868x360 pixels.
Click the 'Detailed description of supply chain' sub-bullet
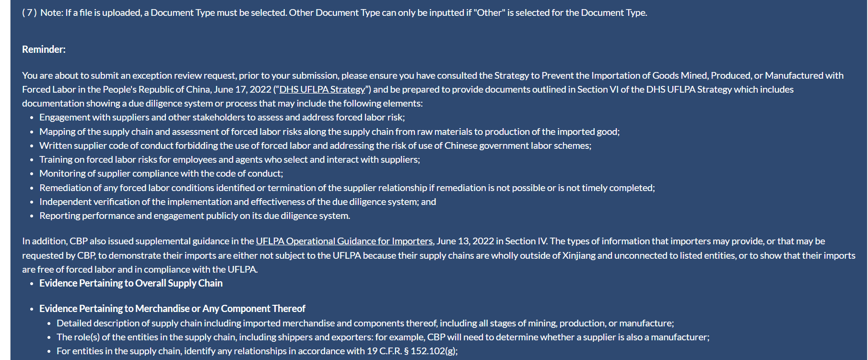coord(365,324)
